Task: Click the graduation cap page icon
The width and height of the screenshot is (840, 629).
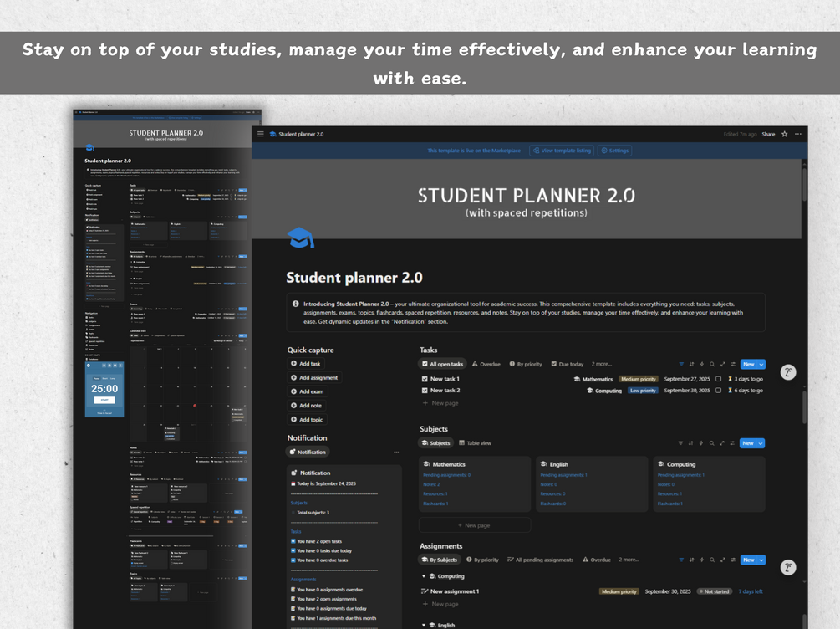Action: tap(300, 238)
